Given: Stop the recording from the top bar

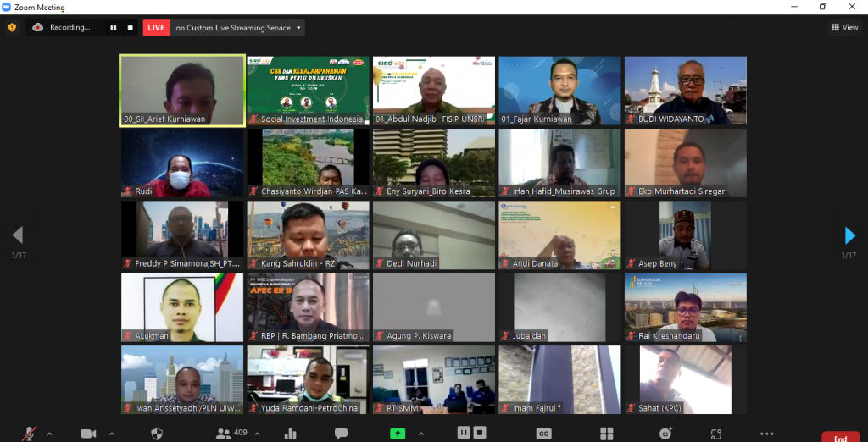Looking at the screenshot, I should click(130, 27).
